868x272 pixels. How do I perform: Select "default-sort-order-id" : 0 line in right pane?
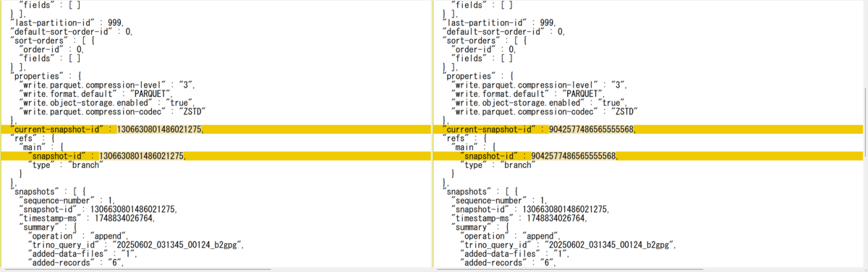tap(503, 31)
